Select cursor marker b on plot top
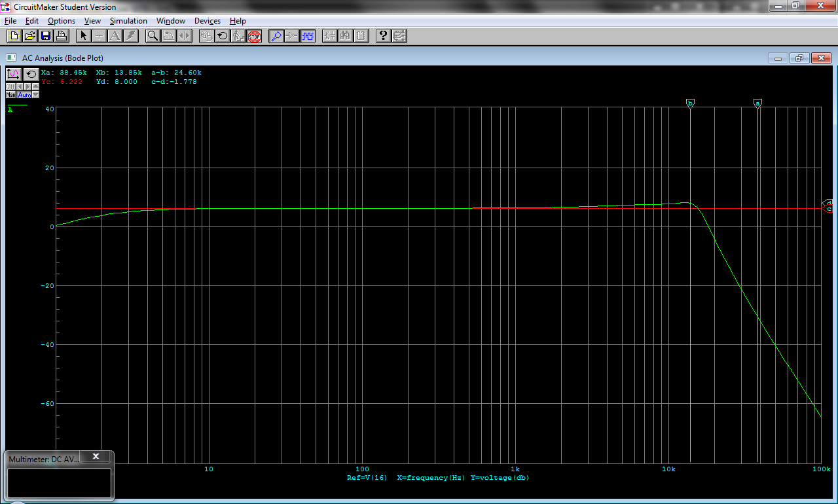The image size is (838, 504). [689, 103]
